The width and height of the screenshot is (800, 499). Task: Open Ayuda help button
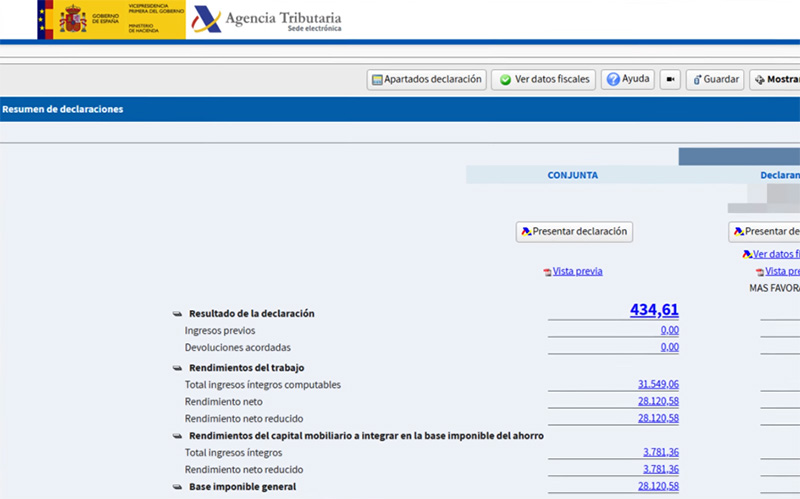pyautogui.click(x=628, y=79)
